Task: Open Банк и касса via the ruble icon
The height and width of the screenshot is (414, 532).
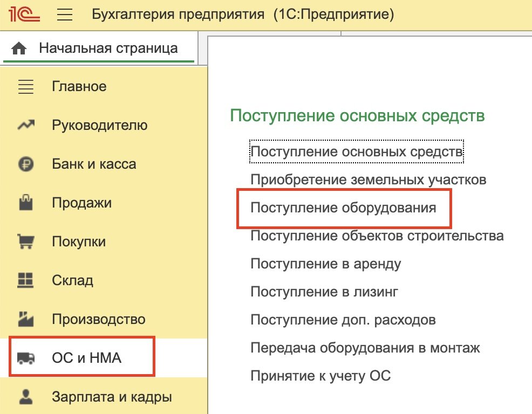Action: coord(25,164)
